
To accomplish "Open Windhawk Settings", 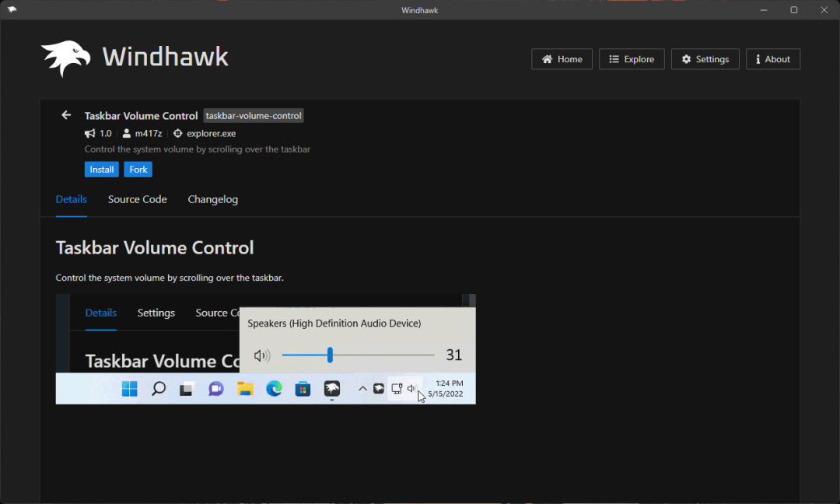I will point(705,59).
